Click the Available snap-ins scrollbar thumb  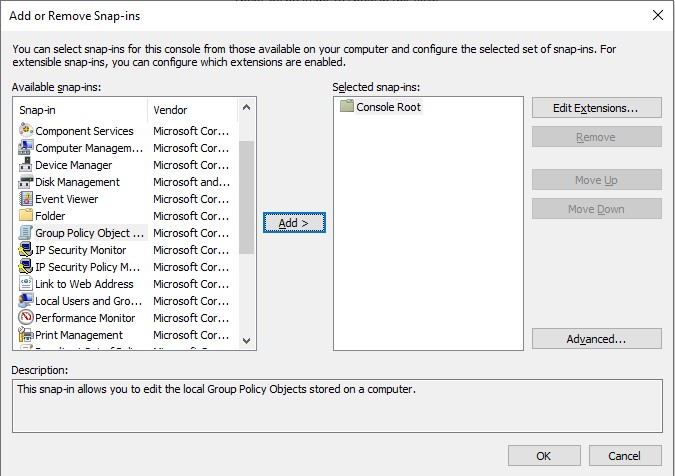click(x=246, y=197)
